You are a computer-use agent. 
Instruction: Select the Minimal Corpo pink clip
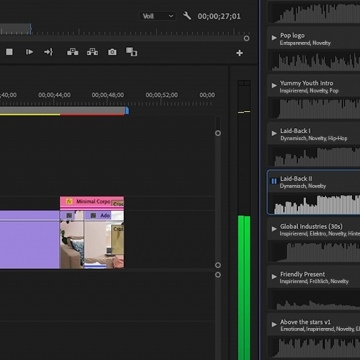click(x=92, y=203)
